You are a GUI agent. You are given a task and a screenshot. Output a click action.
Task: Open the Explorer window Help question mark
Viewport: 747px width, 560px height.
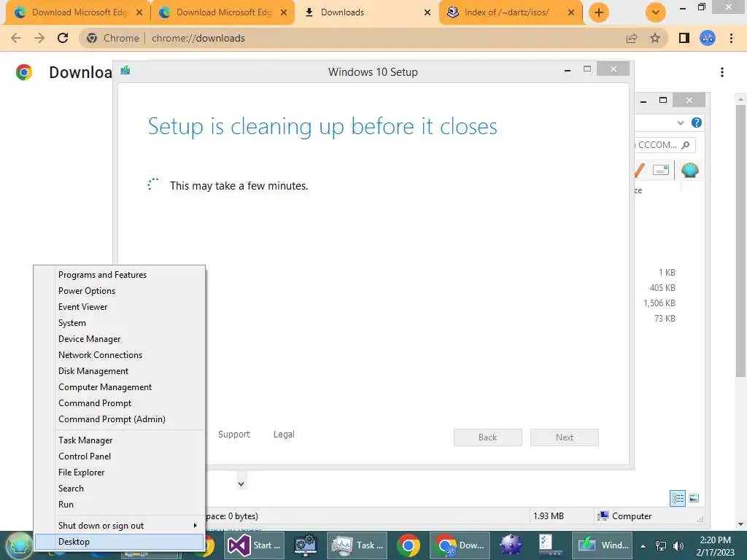point(697,122)
